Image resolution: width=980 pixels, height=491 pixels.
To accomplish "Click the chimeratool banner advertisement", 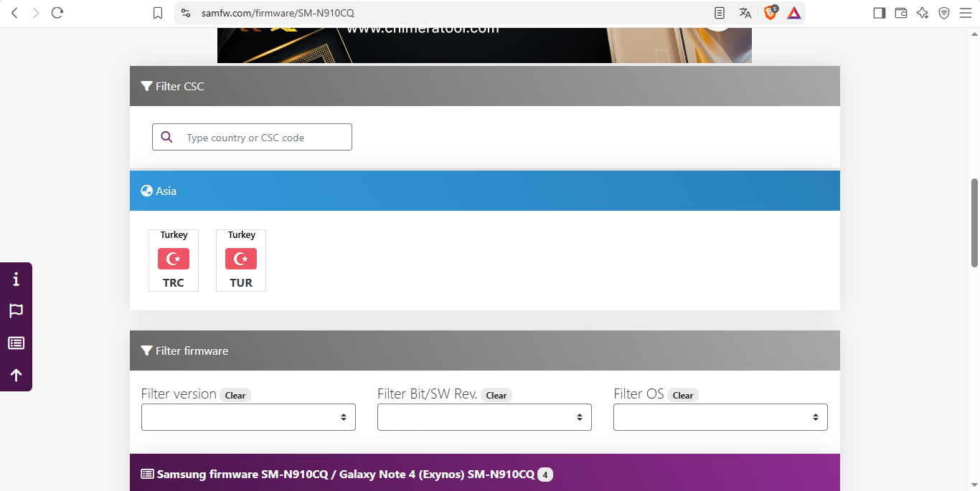I will point(484,45).
